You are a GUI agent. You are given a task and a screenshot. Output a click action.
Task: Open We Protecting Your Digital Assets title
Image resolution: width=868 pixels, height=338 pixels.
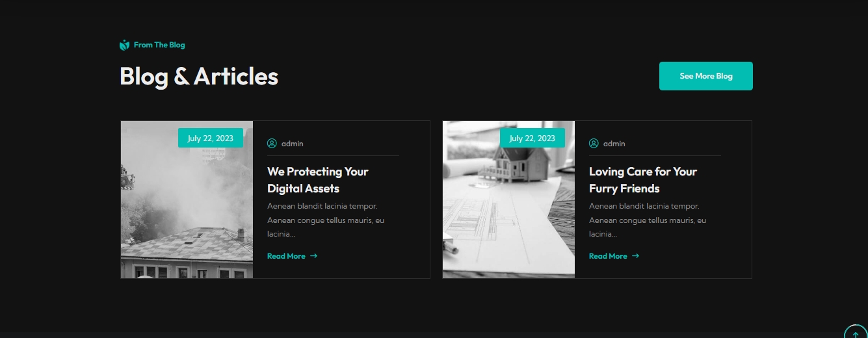tap(317, 180)
